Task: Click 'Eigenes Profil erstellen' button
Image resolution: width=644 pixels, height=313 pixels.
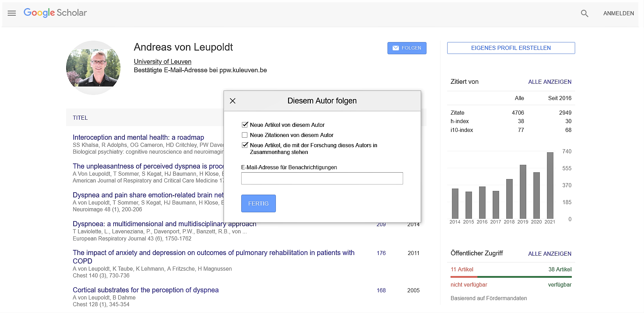Action: [511, 48]
